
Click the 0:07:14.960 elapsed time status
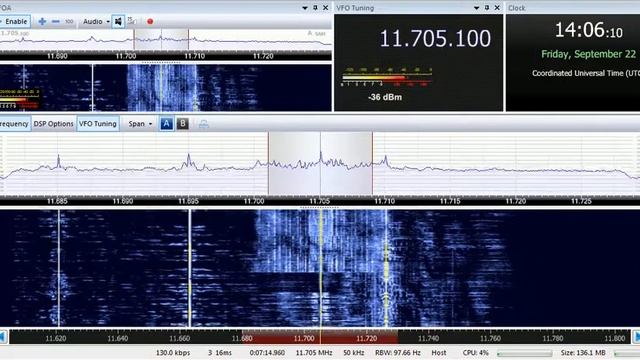point(267,353)
